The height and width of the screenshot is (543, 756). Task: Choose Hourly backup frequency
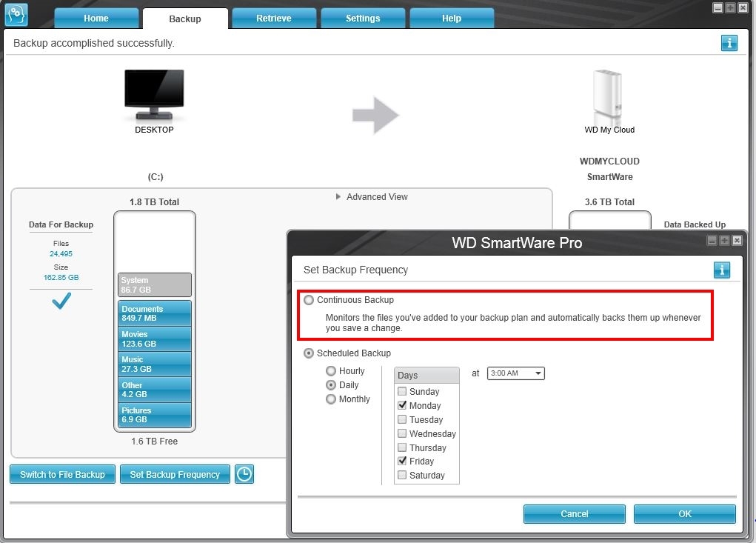(331, 371)
